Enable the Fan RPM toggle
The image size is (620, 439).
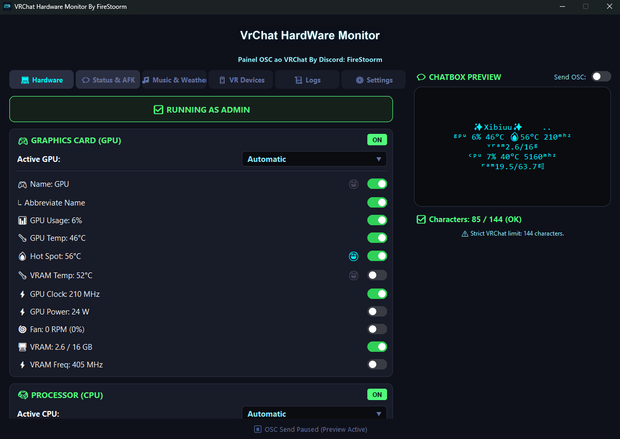point(377,329)
